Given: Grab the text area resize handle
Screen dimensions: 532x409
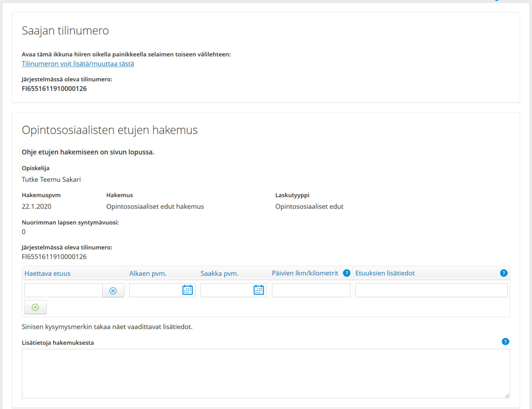Looking at the screenshot, I should tap(507, 395).
